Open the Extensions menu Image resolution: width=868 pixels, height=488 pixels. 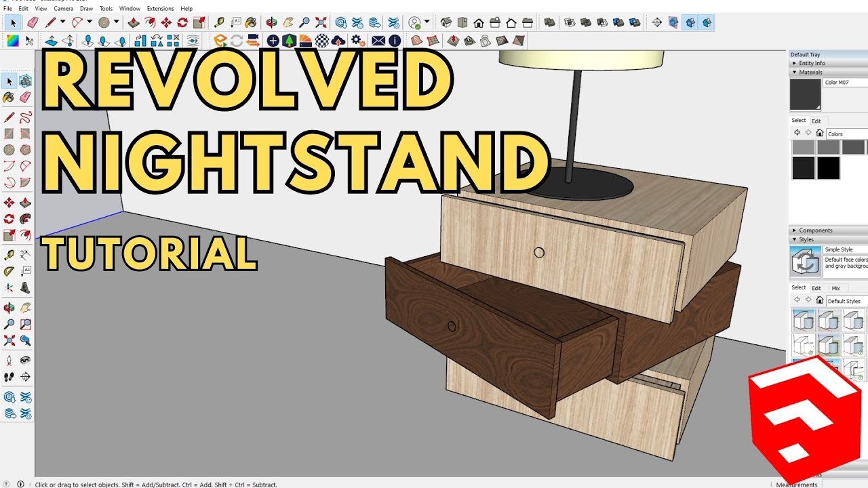160,9
